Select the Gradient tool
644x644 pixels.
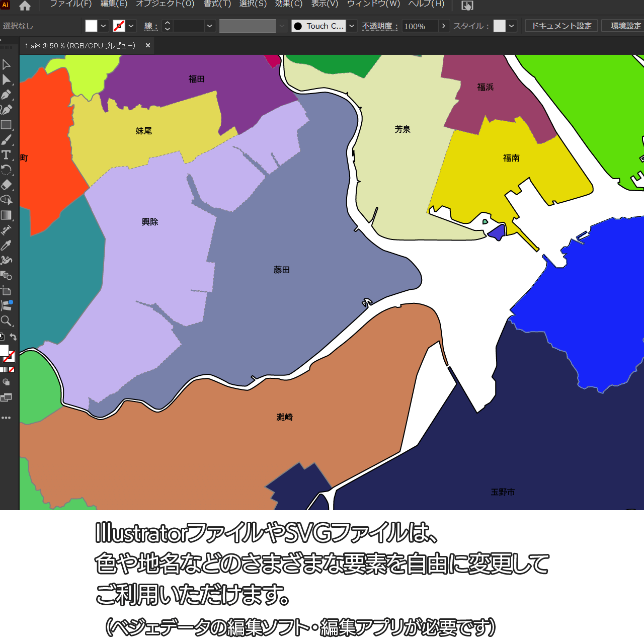[6, 215]
